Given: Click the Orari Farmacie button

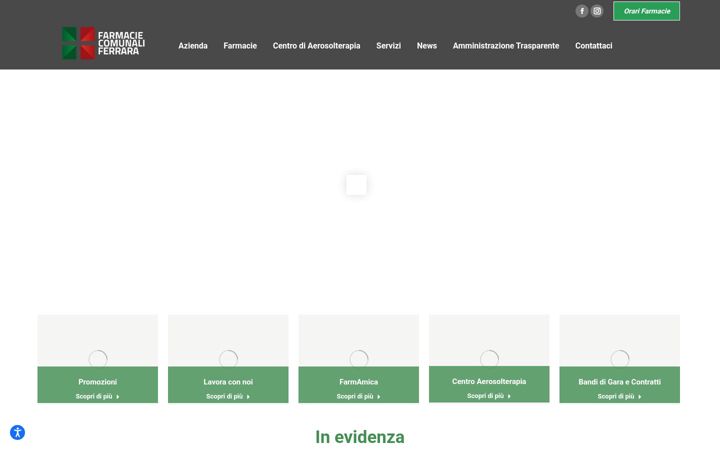Looking at the screenshot, I should pos(646,11).
